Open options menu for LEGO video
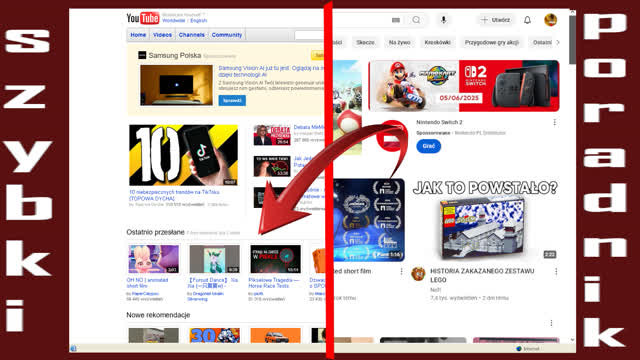The width and height of the screenshot is (640, 360). pyautogui.click(x=556, y=271)
